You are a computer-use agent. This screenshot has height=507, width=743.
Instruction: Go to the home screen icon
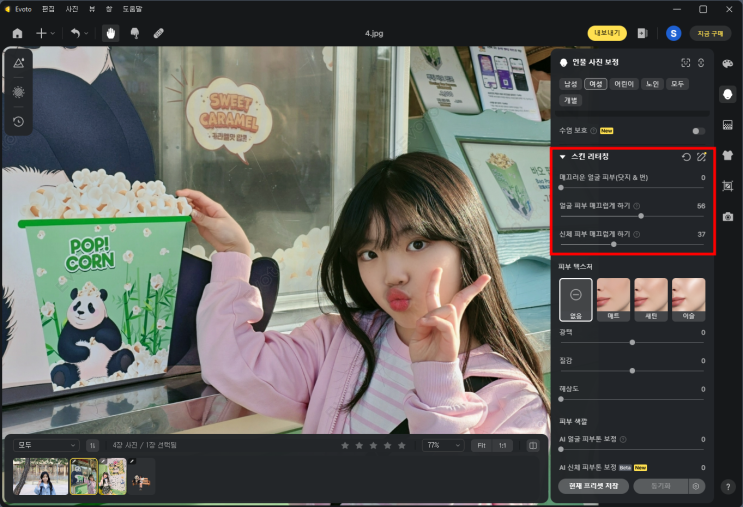click(x=18, y=33)
